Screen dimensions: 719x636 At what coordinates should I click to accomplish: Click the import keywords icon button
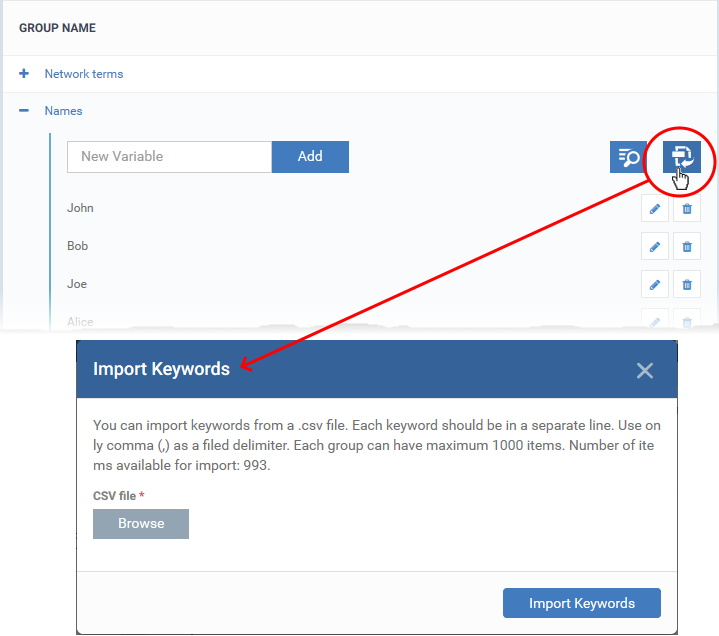point(681,157)
